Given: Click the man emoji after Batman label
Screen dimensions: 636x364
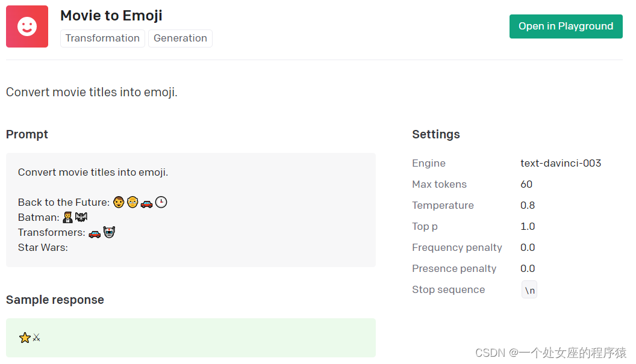Looking at the screenshot, I should tap(67, 217).
